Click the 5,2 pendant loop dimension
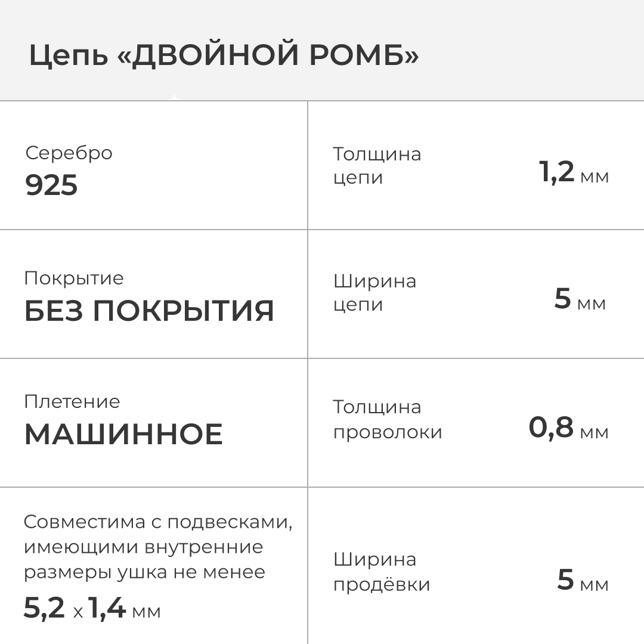Screen dimensions: 644x644 (x=44, y=608)
